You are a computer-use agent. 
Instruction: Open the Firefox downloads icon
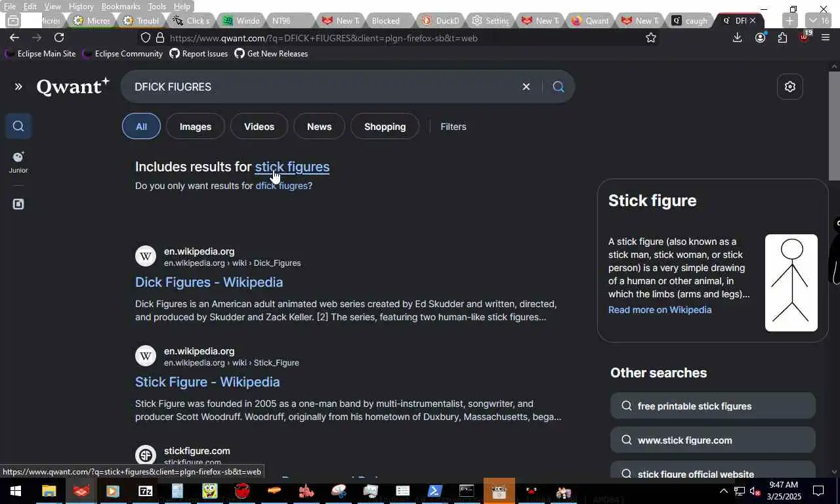pos(738,38)
